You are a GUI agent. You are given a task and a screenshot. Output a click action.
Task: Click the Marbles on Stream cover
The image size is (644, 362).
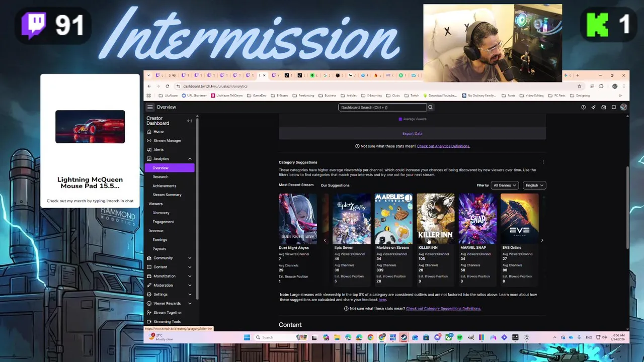click(x=393, y=219)
